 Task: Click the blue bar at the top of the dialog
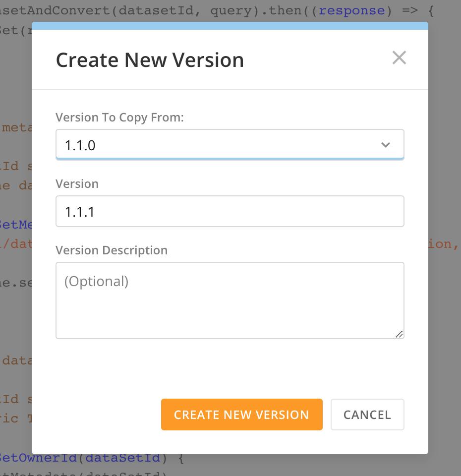[230, 25]
